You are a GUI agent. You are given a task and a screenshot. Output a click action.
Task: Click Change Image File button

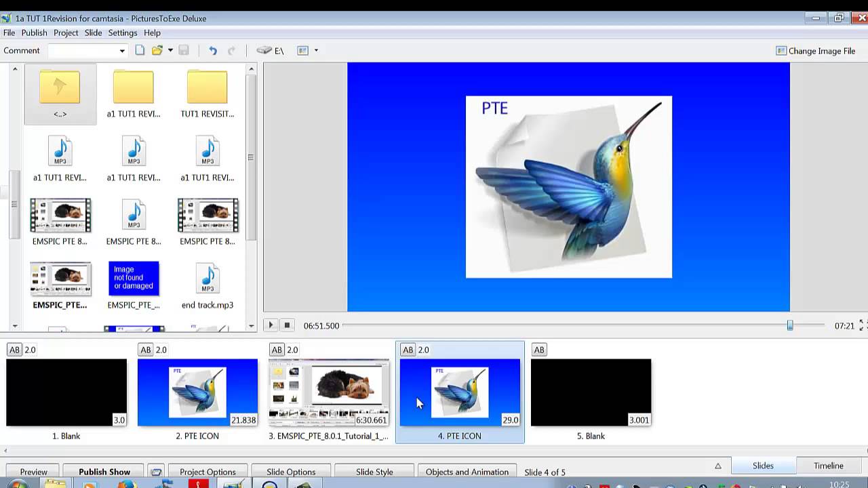click(816, 51)
